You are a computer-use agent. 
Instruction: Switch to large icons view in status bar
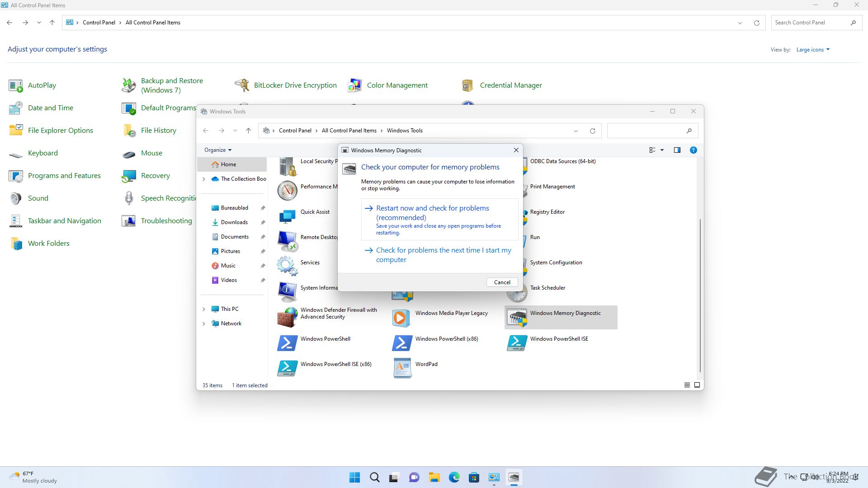point(697,385)
